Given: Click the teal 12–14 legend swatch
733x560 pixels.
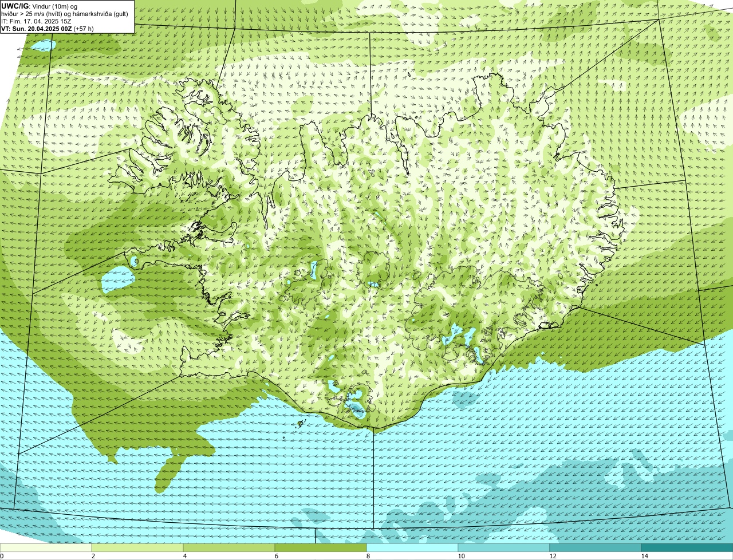Looking at the screenshot, I should click(596, 547).
